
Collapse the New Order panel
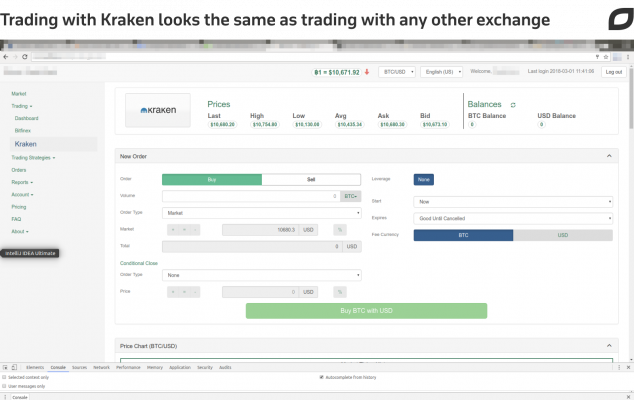coord(609,156)
